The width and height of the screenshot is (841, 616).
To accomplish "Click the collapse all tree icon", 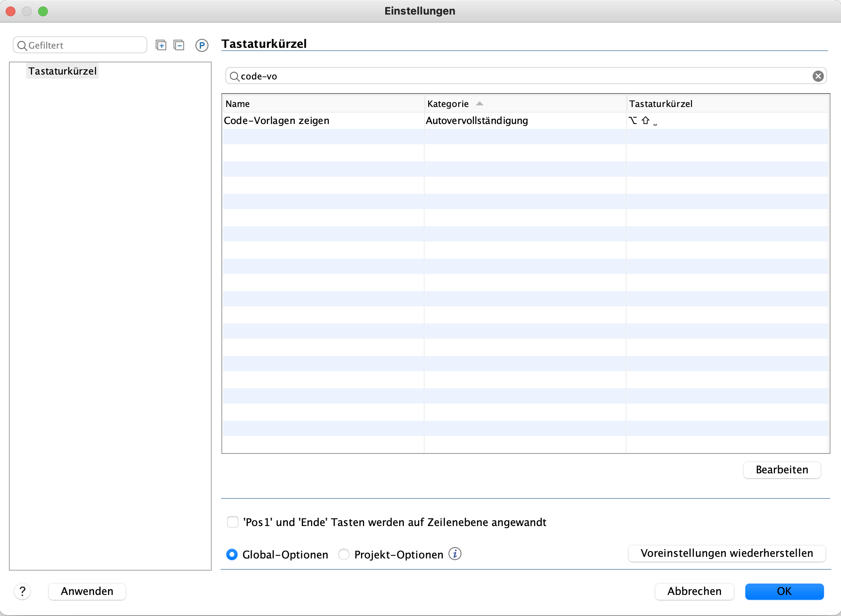I will tap(179, 45).
